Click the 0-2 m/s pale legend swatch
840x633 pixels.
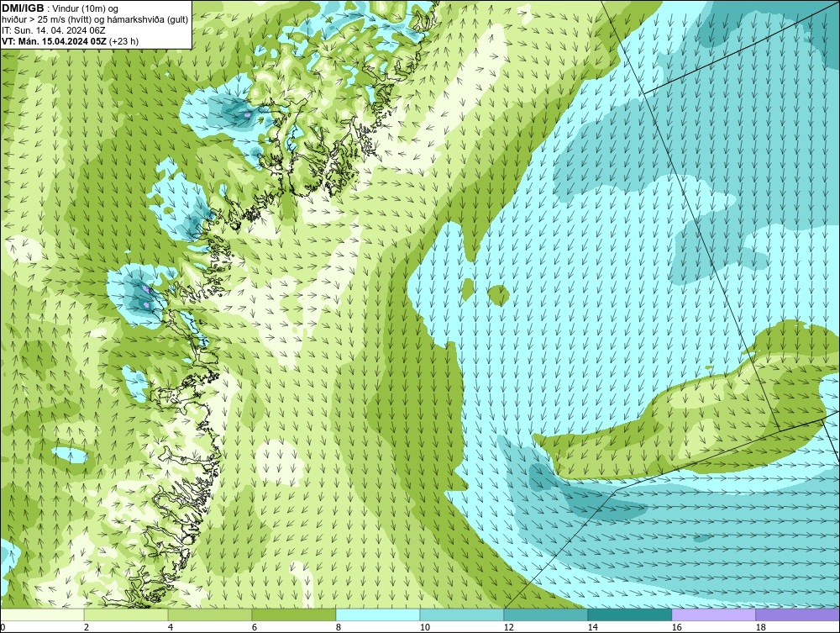(x=42, y=615)
